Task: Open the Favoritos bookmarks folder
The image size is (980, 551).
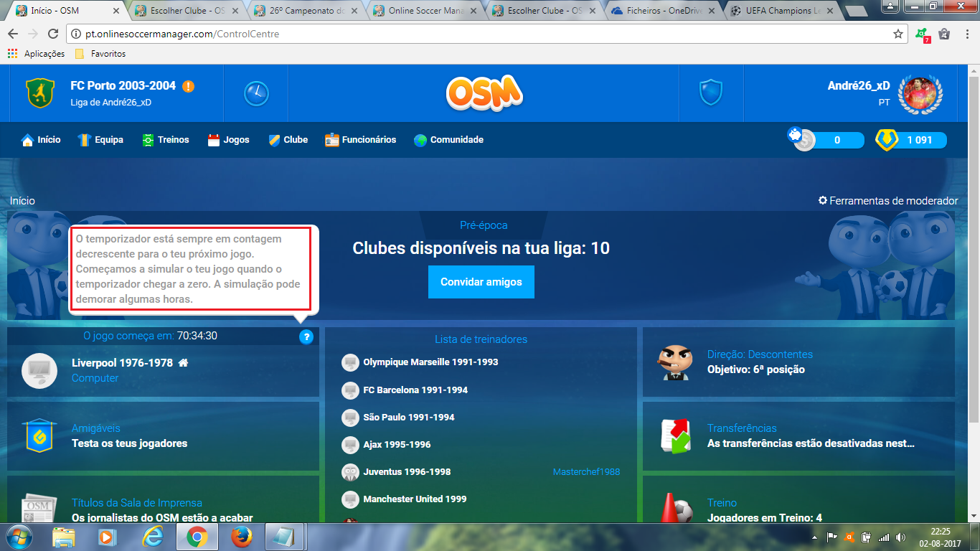Action: point(100,54)
